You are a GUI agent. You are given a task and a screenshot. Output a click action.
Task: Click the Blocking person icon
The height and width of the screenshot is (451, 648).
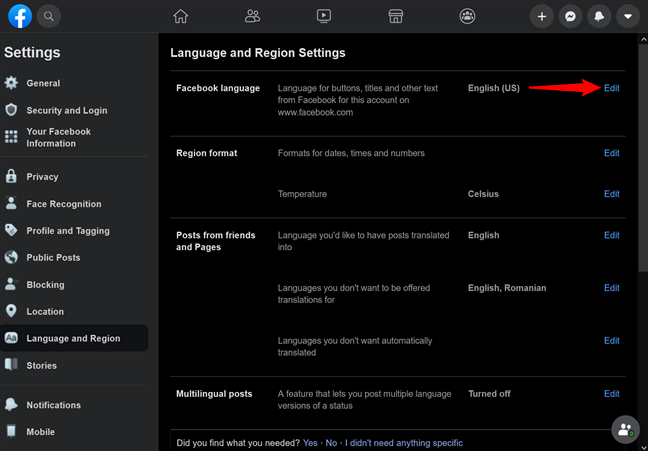tap(11, 284)
